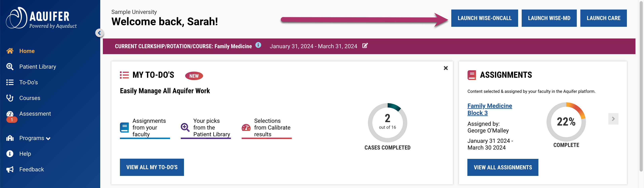Viewport: 644px width, 188px height.
Task: Click the Courses stethoscope icon
Action: click(10, 98)
